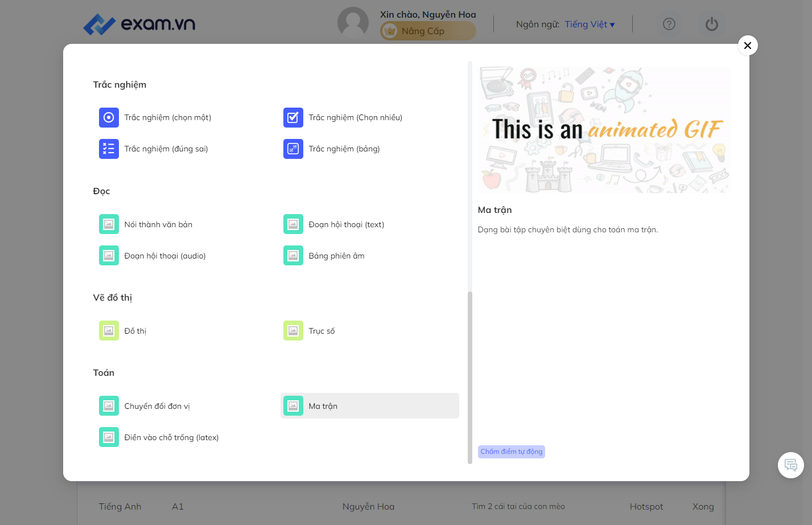Select Trắc nghiệm (chọn một) question type
812x525 pixels.
point(168,117)
